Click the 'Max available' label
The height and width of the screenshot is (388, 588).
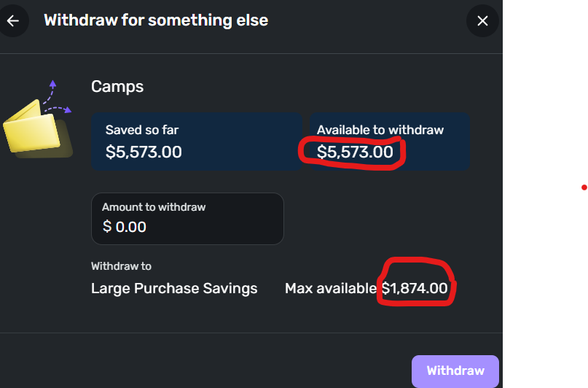331,288
